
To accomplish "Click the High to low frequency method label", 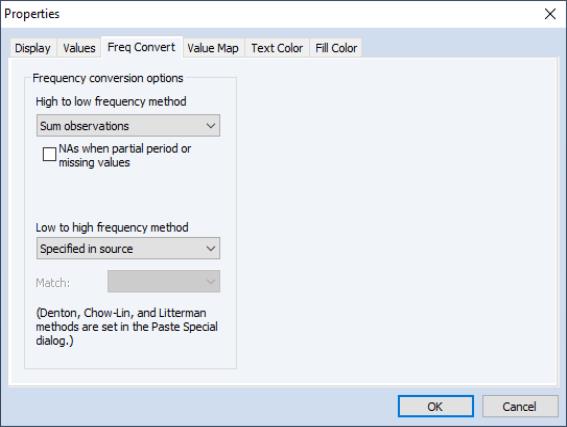I will pyautogui.click(x=111, y=102).
